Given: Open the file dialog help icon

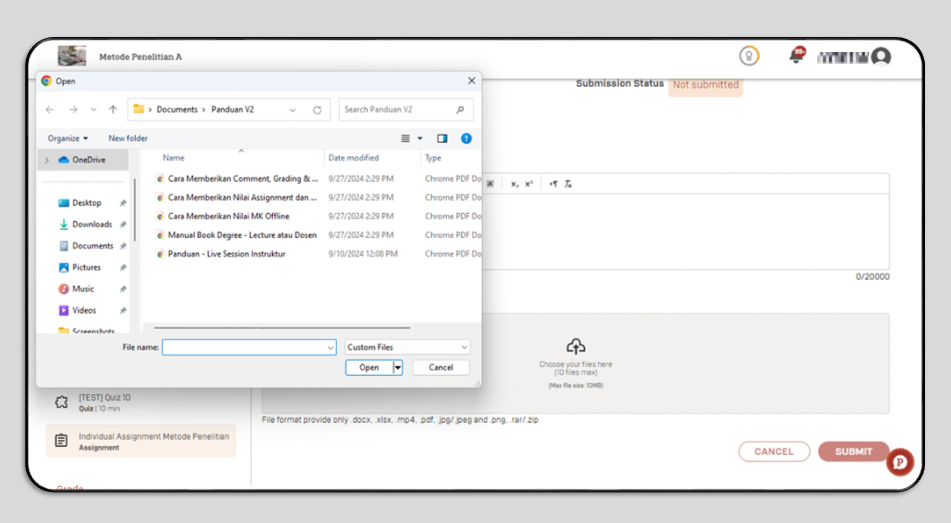Looking at the screenshot, I should tap(466, 138).
